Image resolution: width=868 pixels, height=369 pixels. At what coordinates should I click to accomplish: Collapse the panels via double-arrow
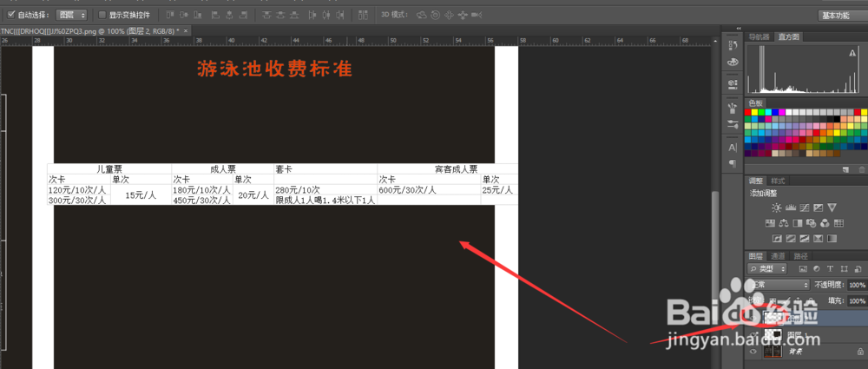point(739,29)
